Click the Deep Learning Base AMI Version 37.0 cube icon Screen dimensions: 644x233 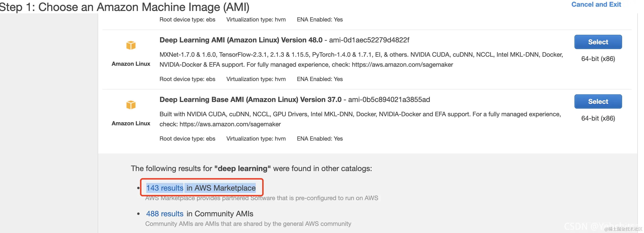tap(131, 105)
